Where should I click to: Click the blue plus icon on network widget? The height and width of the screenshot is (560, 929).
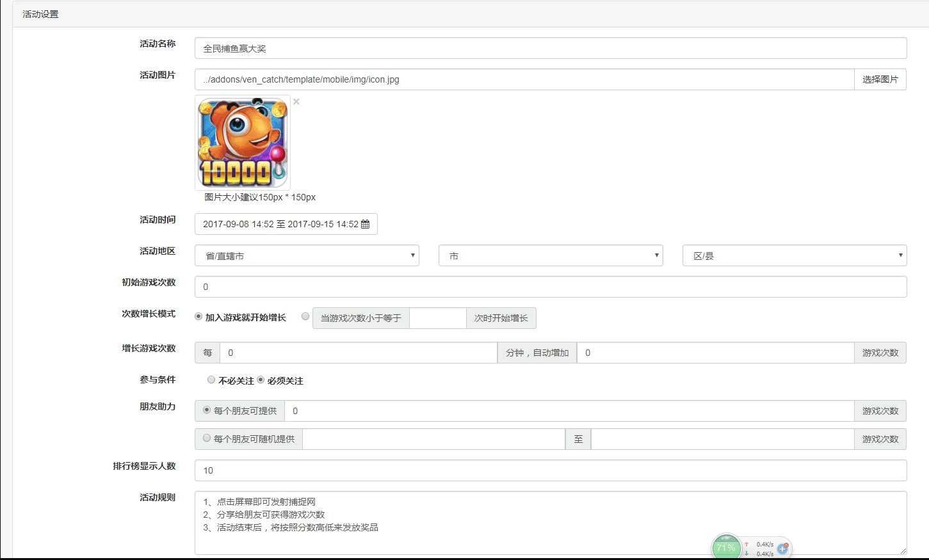pyautogui.click(x=782, y=548)
